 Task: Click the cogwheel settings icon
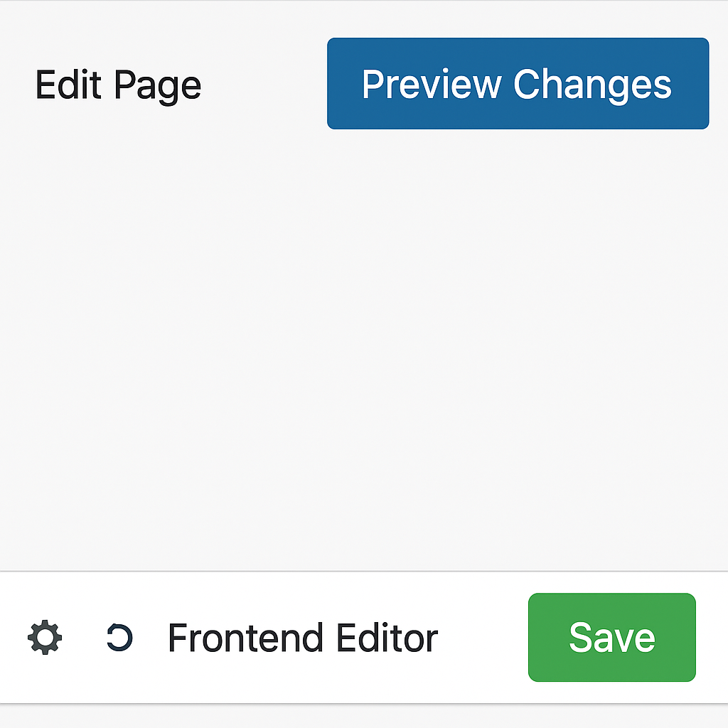click(x=45, y=638)
